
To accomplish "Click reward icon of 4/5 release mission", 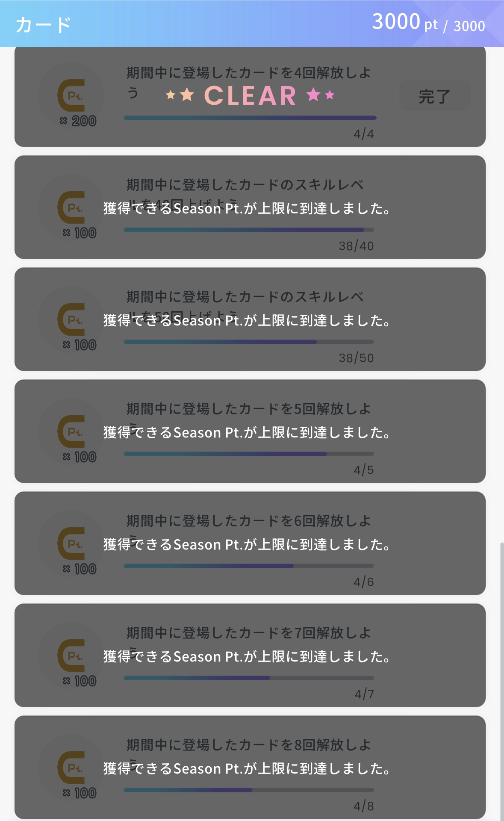I will point(71,431).
